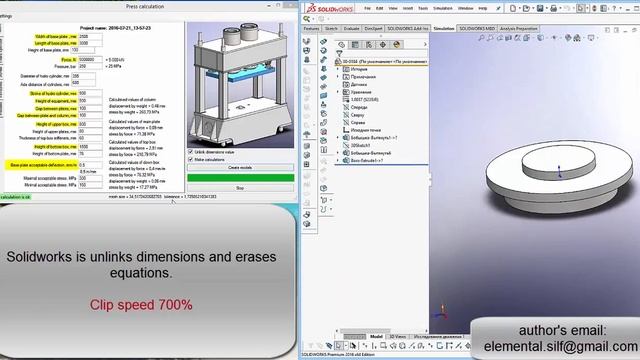Image resolution: width=640 pixels, height=360 pixels.
Task: Switch to the Features ribbon tab
Action: click(311, 29)
